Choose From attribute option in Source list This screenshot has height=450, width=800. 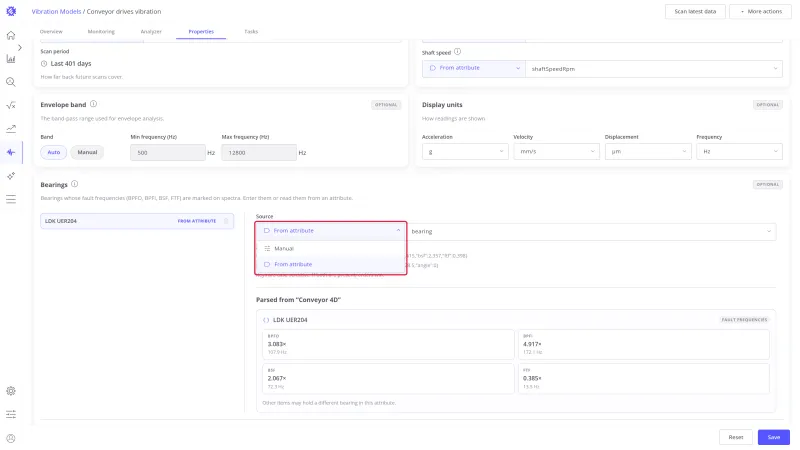[331, 264]
